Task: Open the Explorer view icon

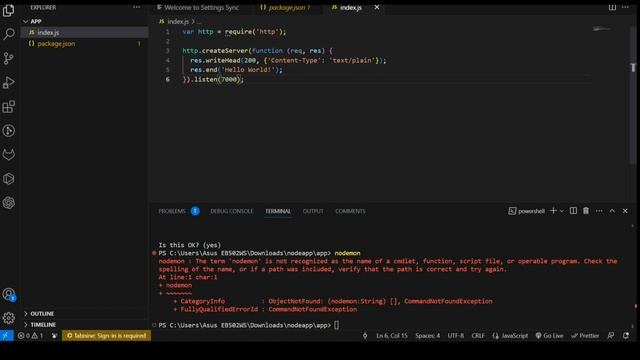Action: point(9,10)
